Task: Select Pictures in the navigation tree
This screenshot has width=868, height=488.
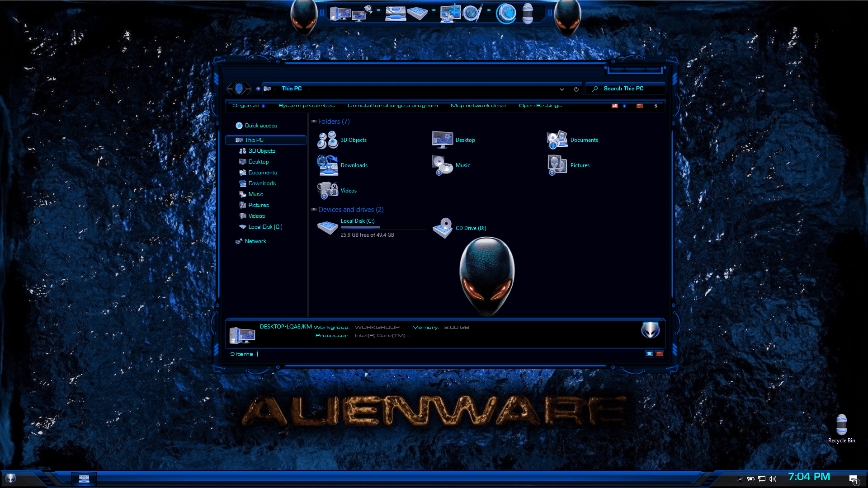Action: (254, 205)
